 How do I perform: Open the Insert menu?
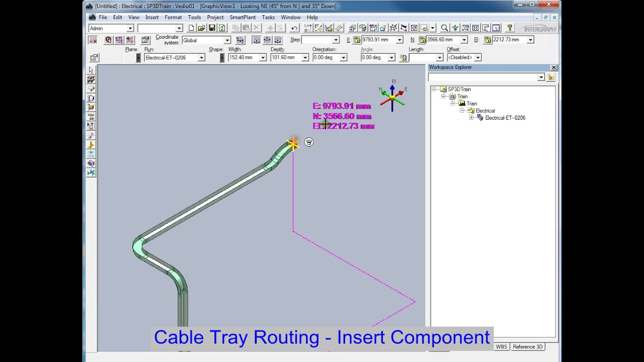pyautogui.click(x=152, y=17)
